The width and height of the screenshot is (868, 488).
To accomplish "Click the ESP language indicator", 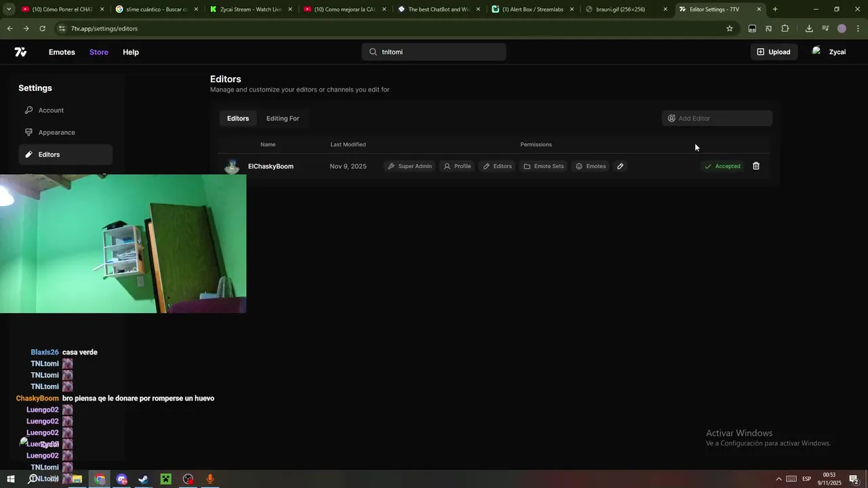I will pyautogui.click(x=807, y=479).
